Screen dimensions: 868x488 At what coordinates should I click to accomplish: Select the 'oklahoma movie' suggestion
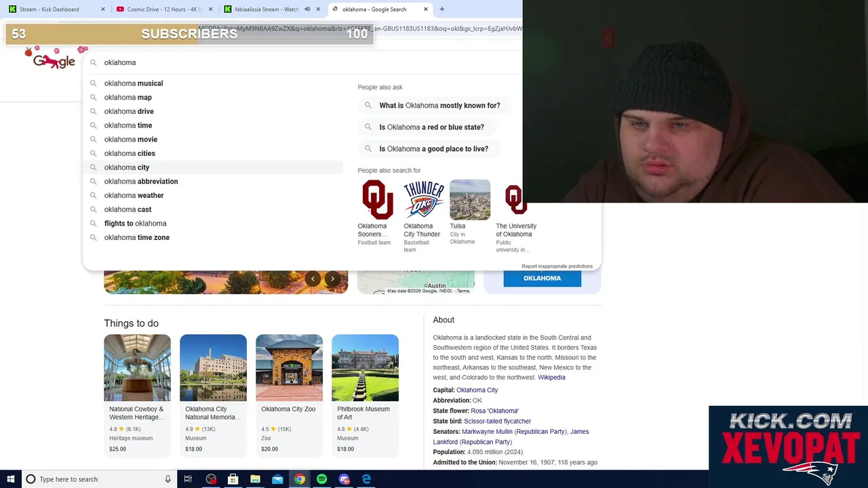pos(213,140)
